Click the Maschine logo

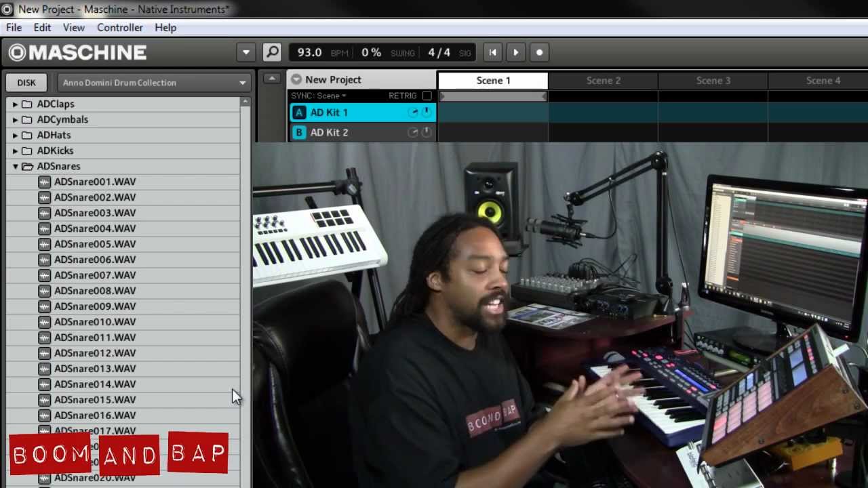[x=78, y=52]
